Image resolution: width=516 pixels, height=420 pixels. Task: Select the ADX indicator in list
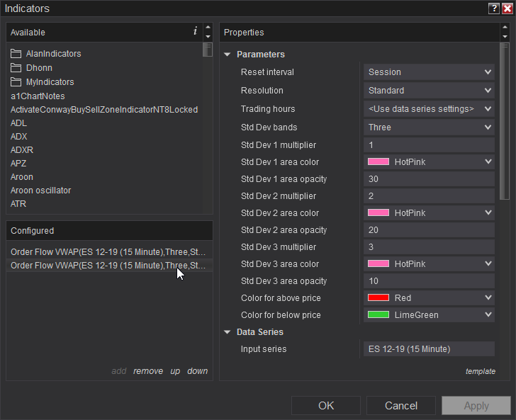19,137
